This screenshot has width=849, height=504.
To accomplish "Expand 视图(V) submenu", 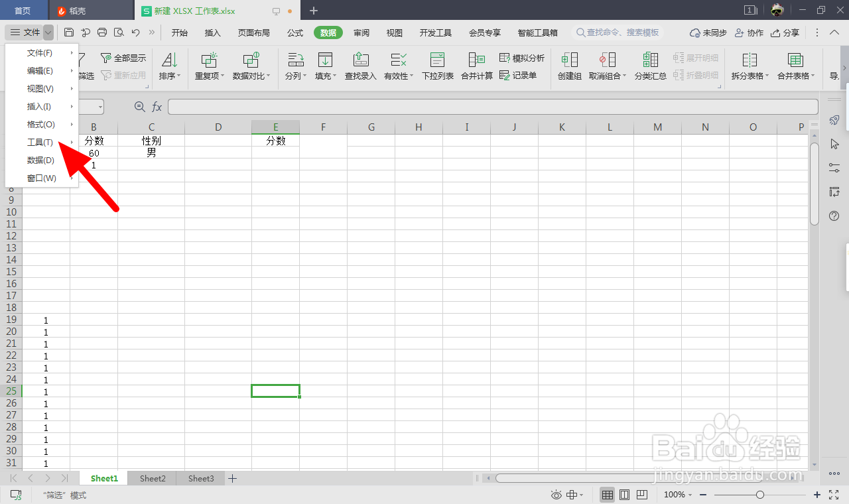I will click(42, 88).
